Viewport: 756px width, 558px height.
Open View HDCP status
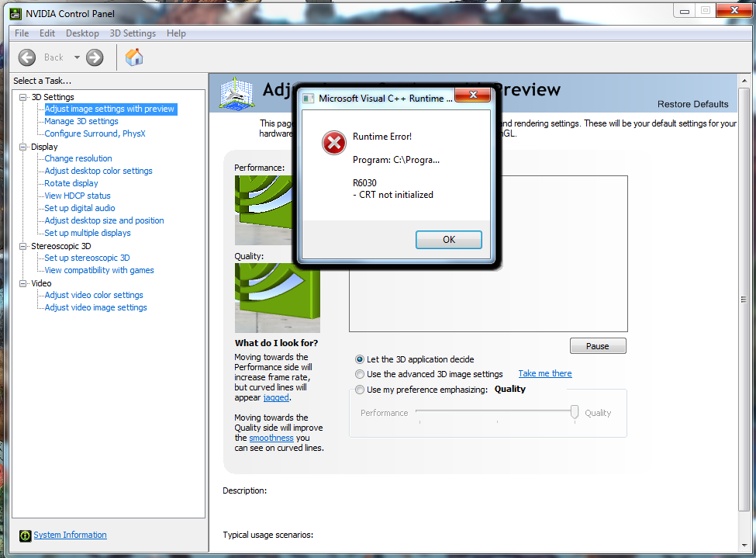point(78,196)
